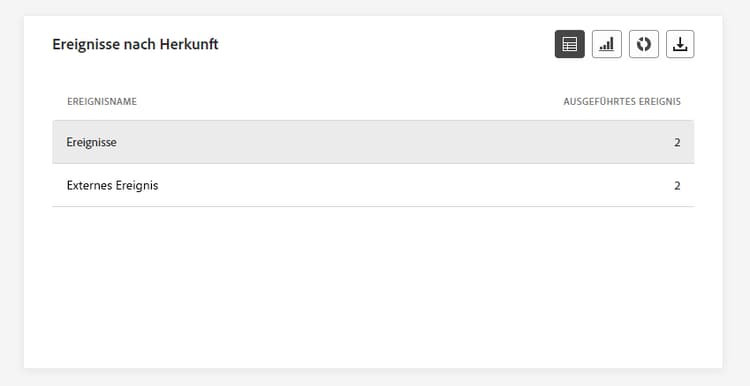Show data as bar chart
The width and height of the screenshot is (750, 386).
607,44
